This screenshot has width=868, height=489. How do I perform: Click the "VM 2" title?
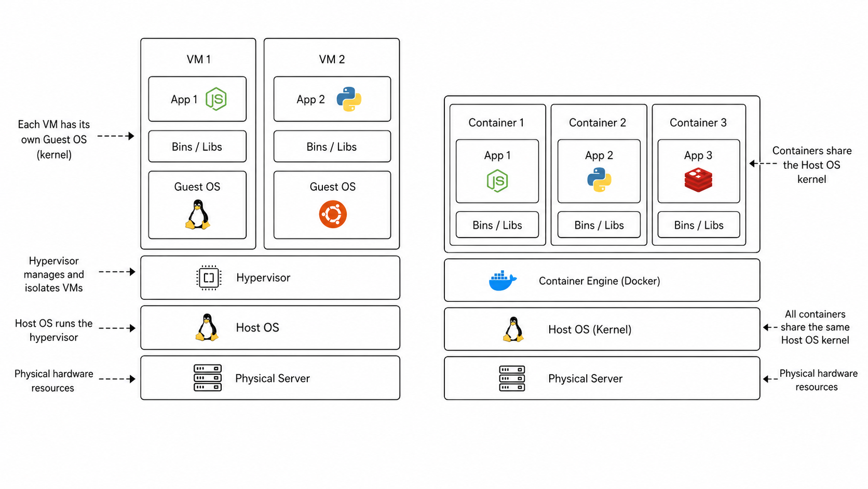point(332,59)
